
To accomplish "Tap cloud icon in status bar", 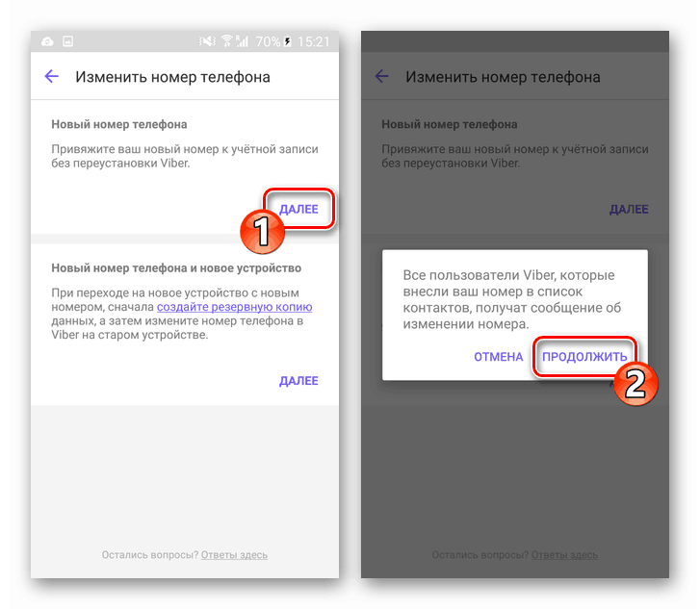I will (47, 42).
